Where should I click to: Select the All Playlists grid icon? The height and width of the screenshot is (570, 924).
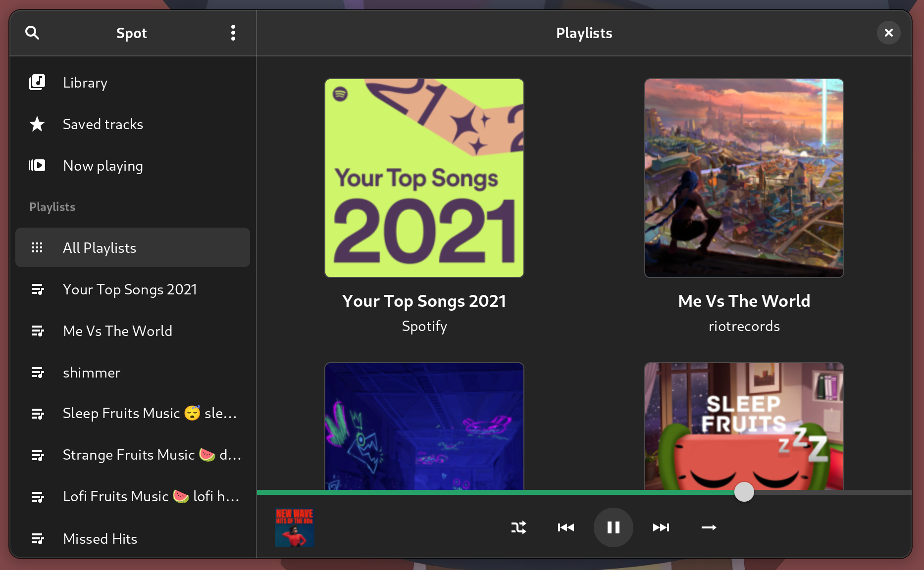point(38,247)
